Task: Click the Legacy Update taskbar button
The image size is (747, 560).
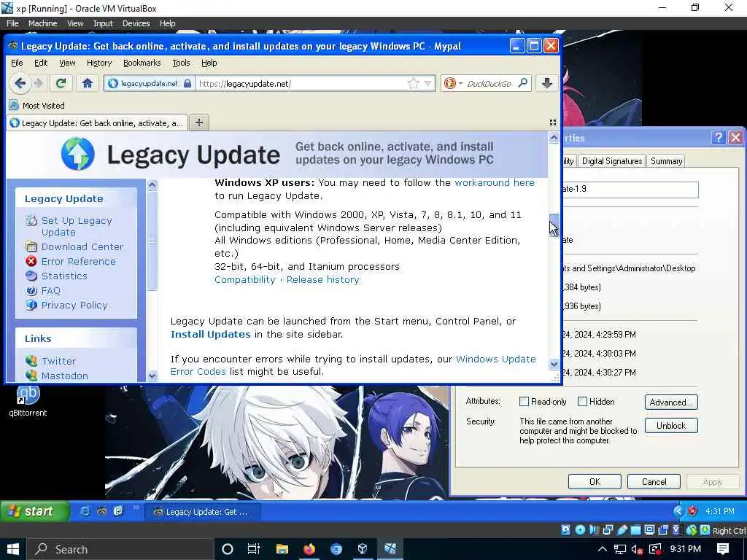Action: (202, 512)
